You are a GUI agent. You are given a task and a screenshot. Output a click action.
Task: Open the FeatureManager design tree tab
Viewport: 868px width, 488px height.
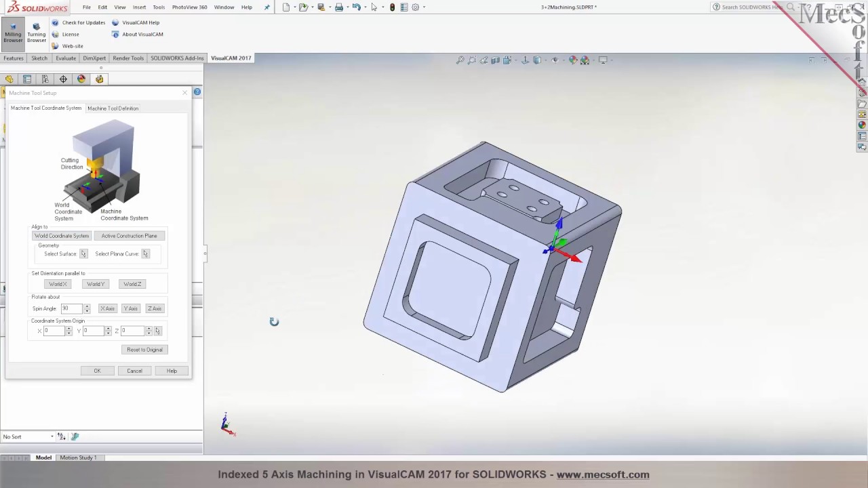click(x=9, y=79)
